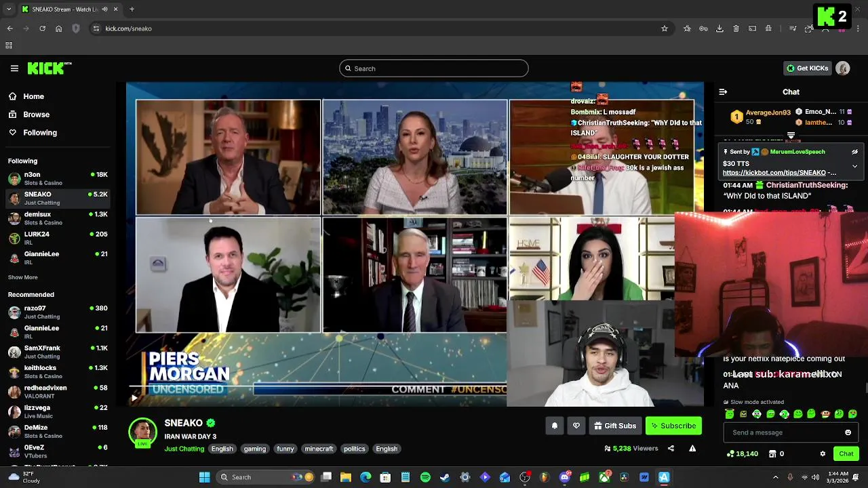The image size is (868, 488).
Task: Report the stream via warning triangle icon
Action: (x=692, y=448)
